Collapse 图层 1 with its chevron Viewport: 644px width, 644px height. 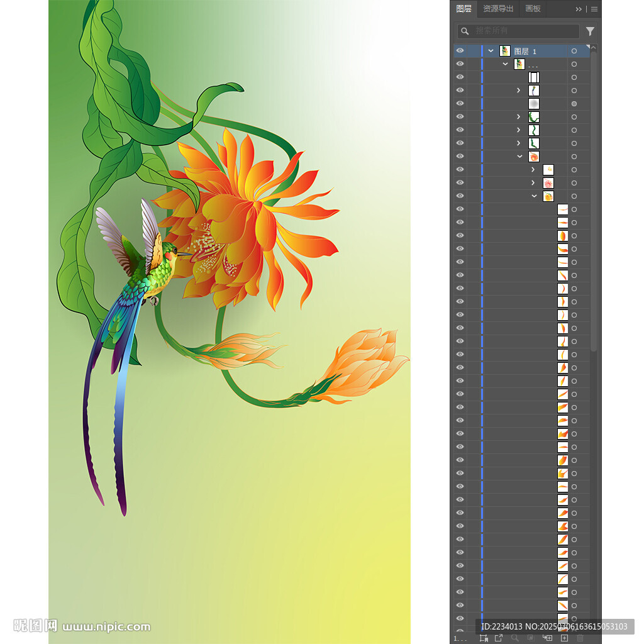(x=491, y=51)
